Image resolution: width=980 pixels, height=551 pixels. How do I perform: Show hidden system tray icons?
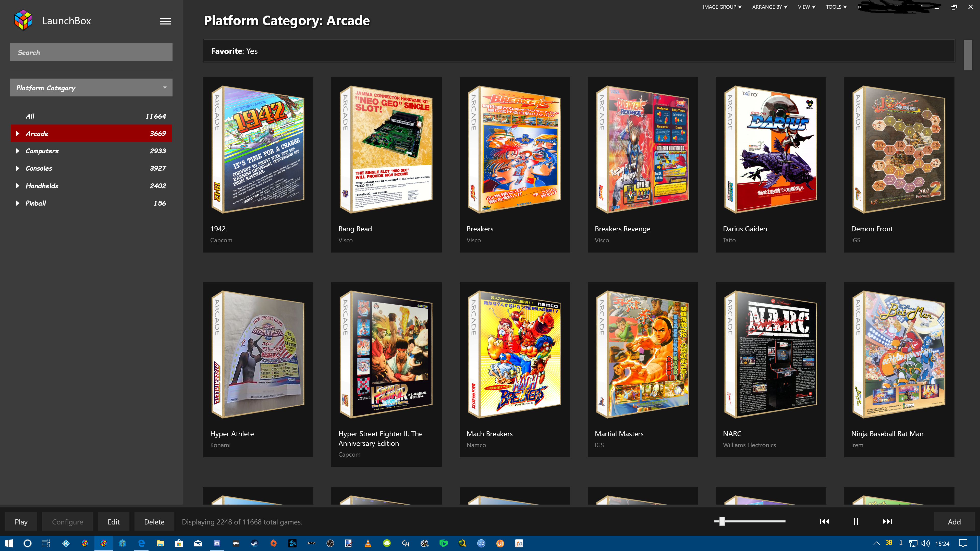(x=876, y=543)
